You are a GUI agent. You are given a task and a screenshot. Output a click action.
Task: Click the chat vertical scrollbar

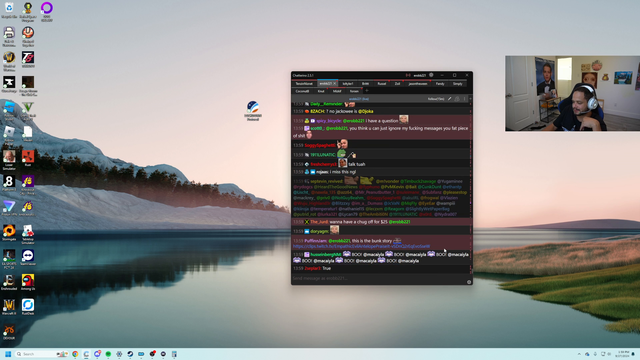pos(471,188)
